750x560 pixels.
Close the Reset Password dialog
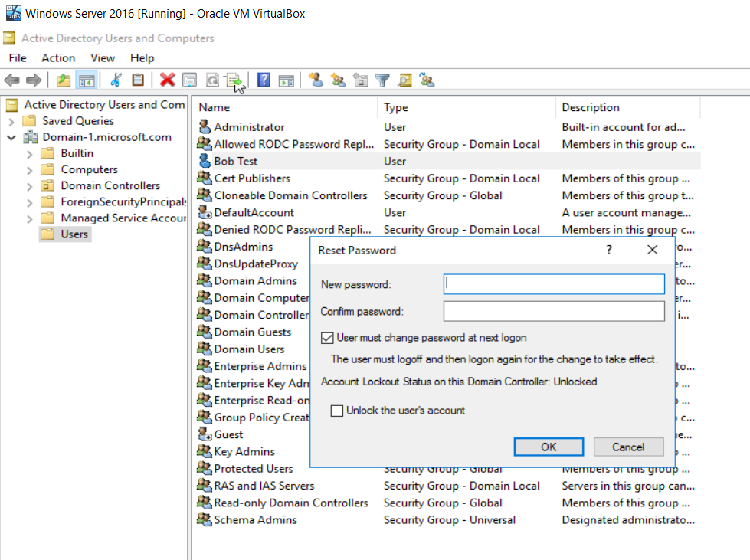[652, 250]
